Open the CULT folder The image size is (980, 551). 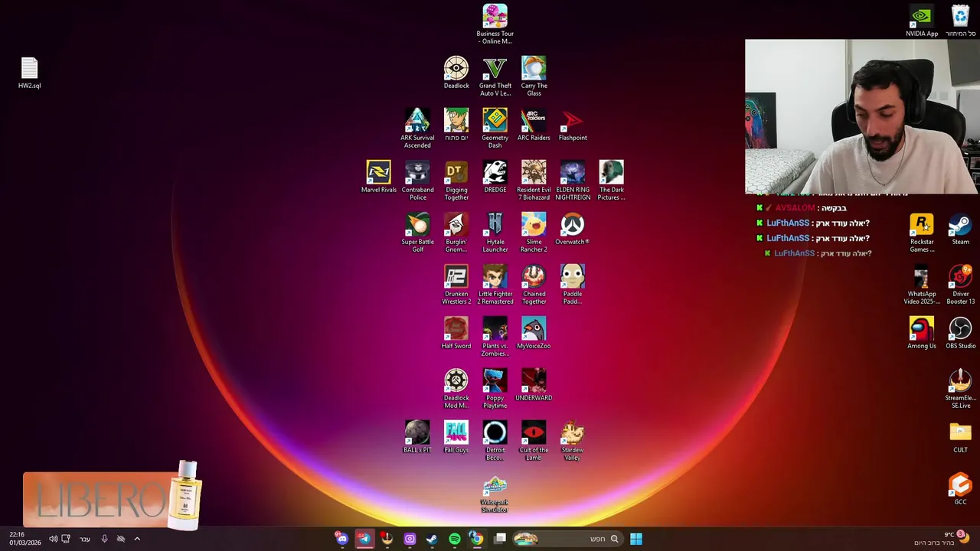[960, 437]
